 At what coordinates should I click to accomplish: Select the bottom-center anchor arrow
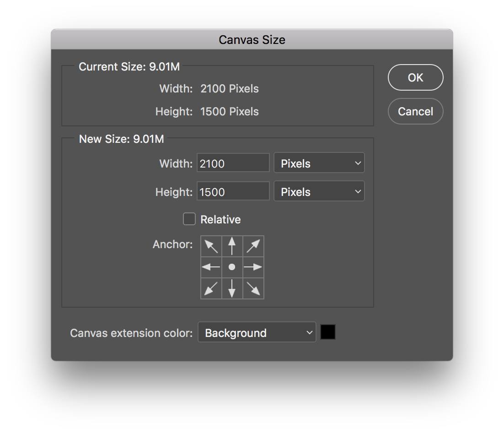click(x=232, y=288)
